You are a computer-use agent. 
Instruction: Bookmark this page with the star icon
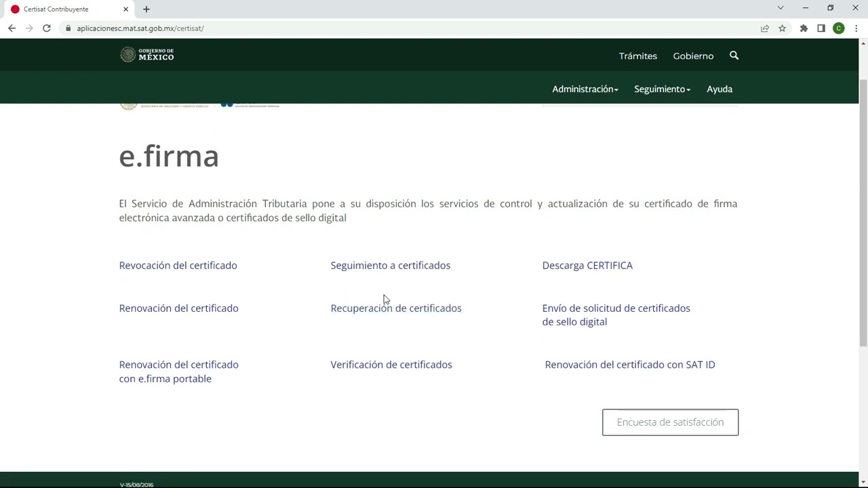[x=782, y=28]
